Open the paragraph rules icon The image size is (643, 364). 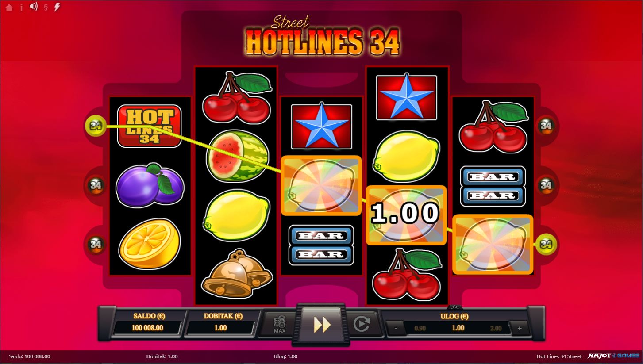[46, 8]
